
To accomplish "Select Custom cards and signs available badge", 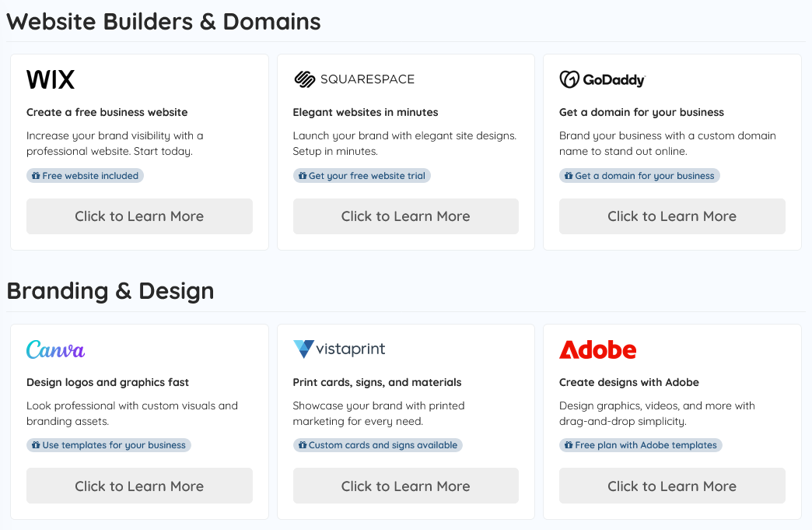I will click(378, 445).
